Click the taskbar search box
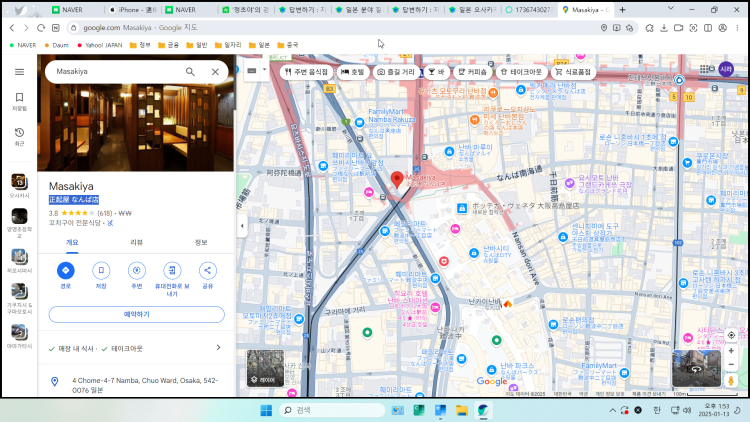 332,410
